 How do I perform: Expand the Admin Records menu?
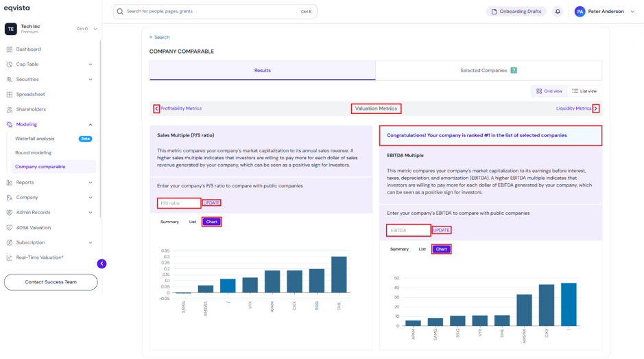click(91, 213)
